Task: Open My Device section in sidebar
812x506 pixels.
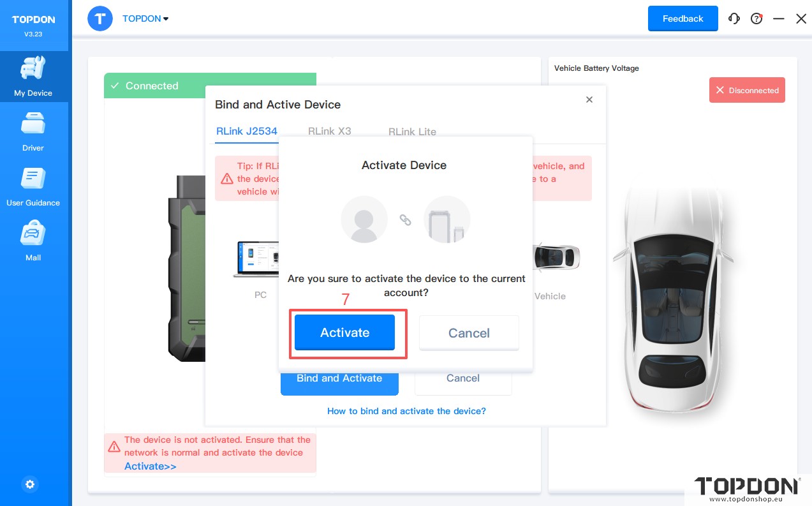Action: (34, 77)
